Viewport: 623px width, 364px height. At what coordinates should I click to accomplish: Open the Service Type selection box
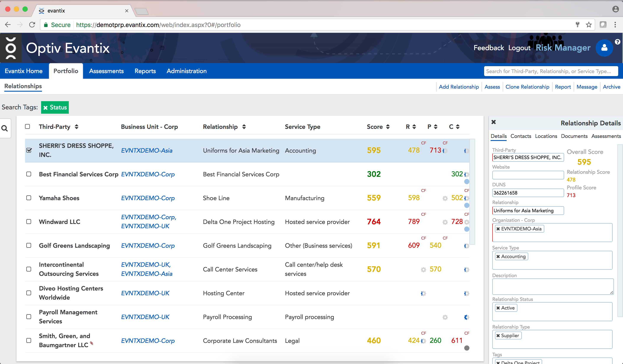[552, 260]
